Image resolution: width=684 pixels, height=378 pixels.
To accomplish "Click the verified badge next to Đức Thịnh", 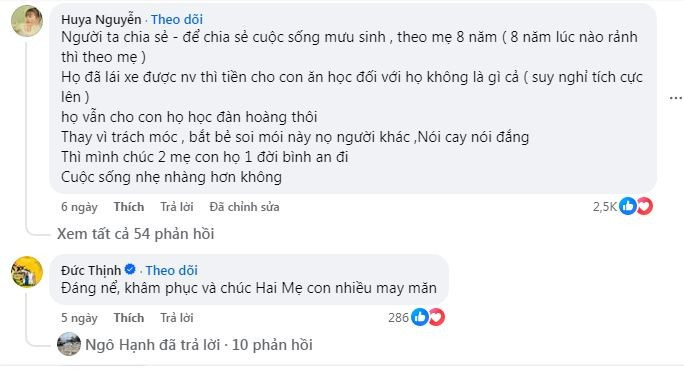I will pos(130,269).
